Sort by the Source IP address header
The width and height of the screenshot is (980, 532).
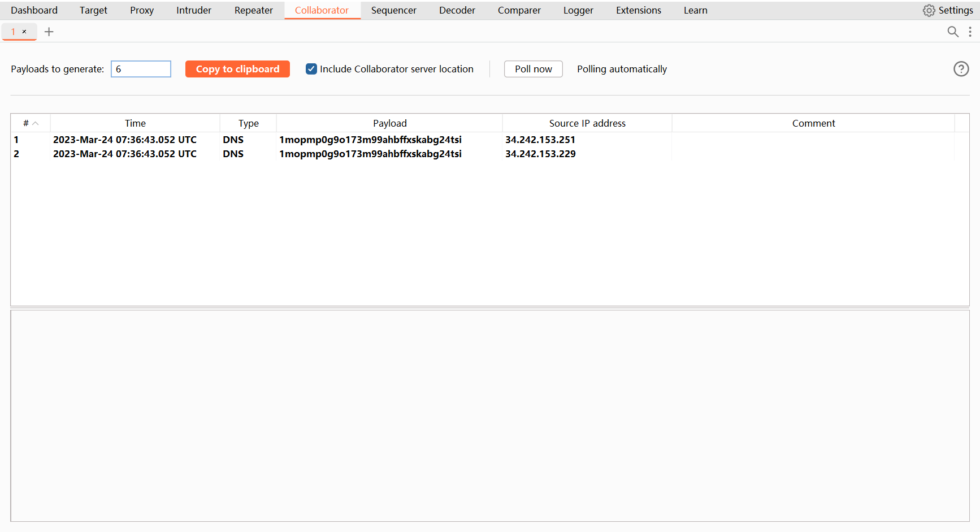coord(587,123)
